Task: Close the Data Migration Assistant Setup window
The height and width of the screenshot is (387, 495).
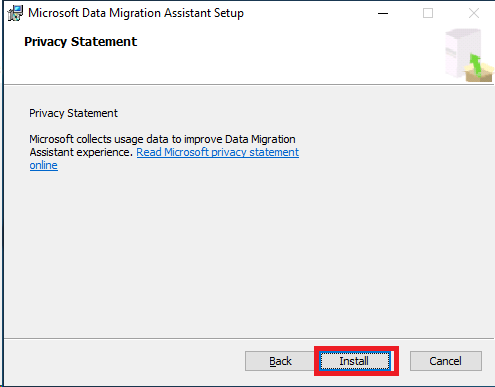Action: click(x=474, y=13)
